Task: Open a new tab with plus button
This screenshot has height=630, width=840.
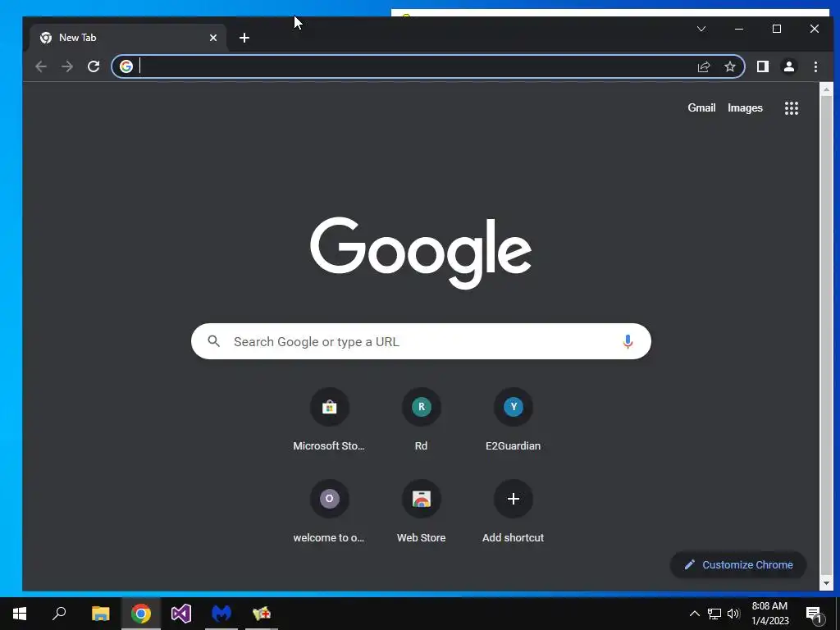Action: click(x=244, y=38)
